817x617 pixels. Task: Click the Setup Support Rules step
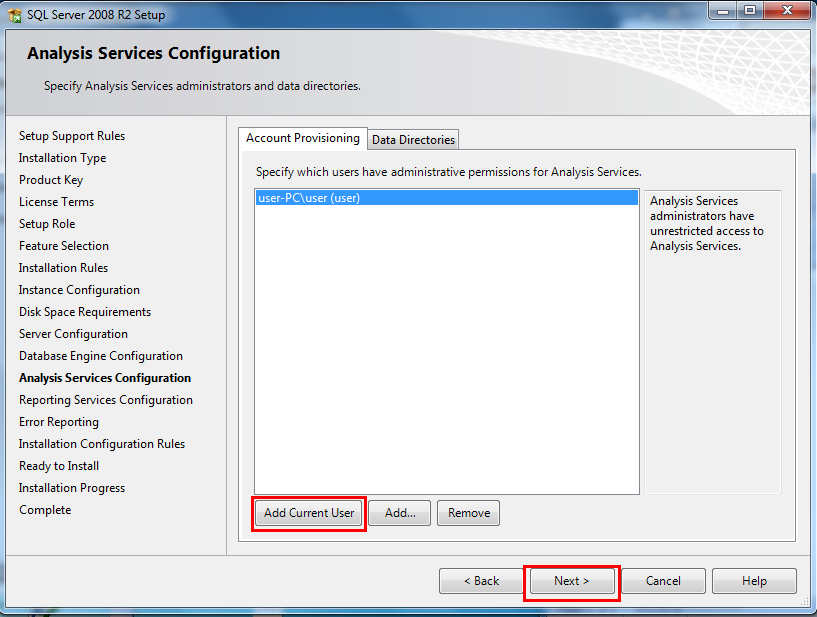pyautogui.click(x=72, y=136)
